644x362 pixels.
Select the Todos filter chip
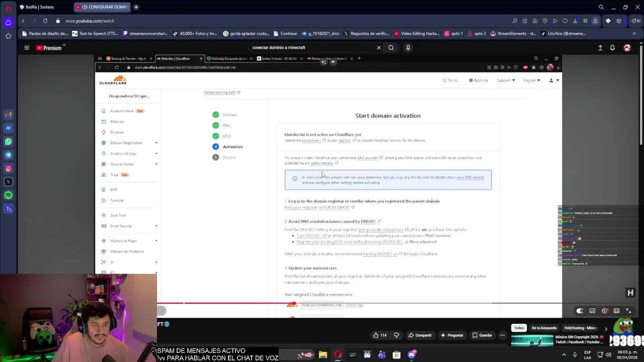[x=519, y=328]
